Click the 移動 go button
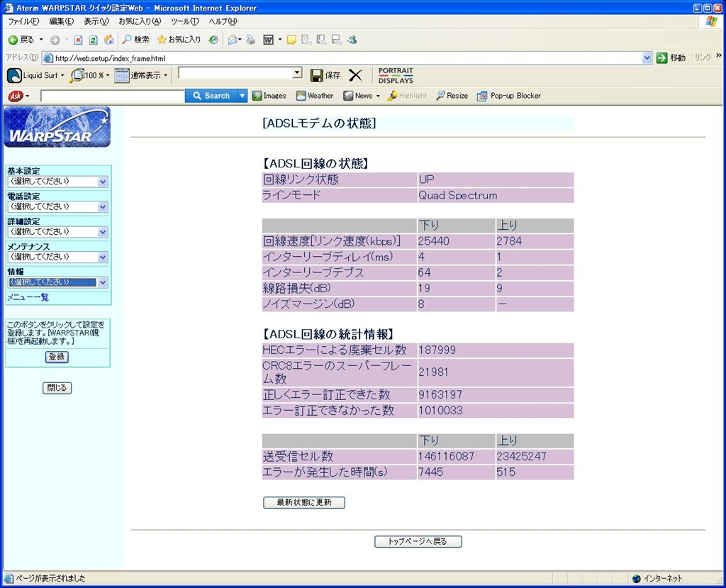The width and height of the screenshot is (726, 588). point(671,58)
